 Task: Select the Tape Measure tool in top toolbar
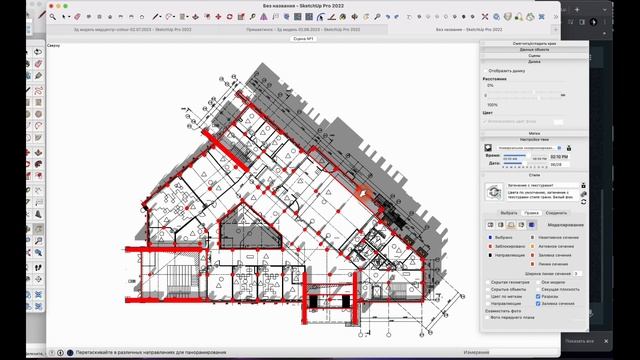click(x=253, y=17)
